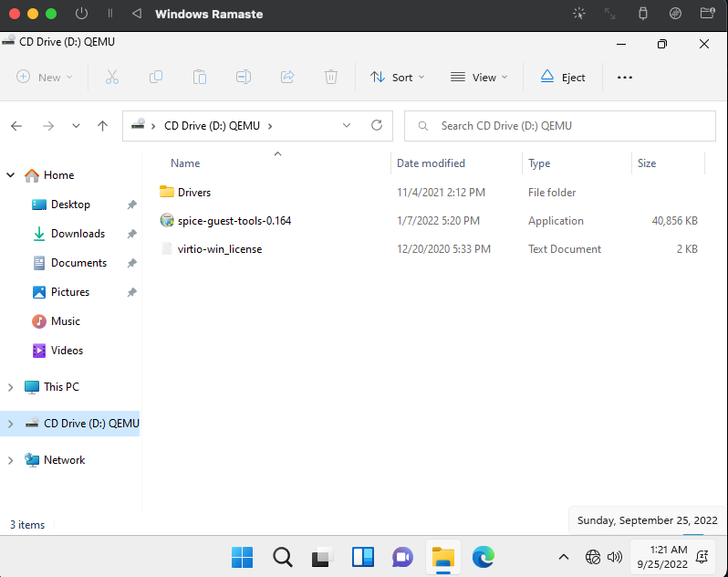Viewport: 728px width, 577px height.
Task: Sort by the Type column header
Action: pyautogui.click(x=539, y=163)
